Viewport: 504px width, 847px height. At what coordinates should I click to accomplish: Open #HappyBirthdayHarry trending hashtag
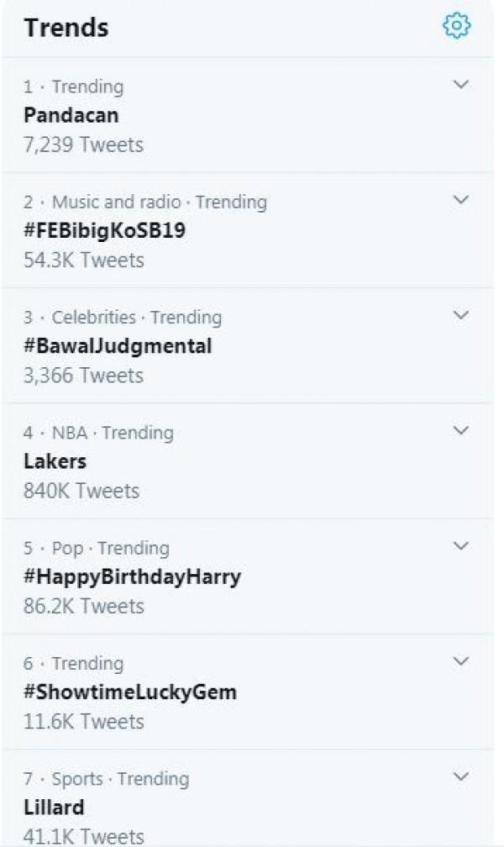[x=132, y=576]
